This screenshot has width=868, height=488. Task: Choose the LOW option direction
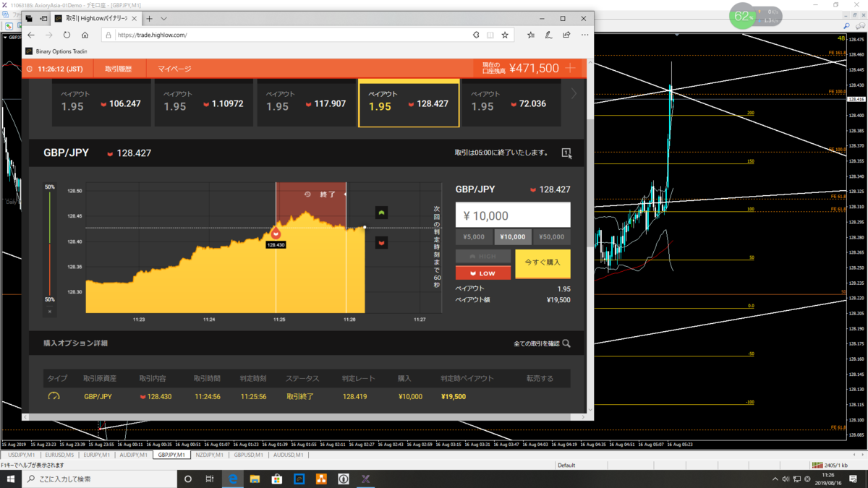483,273
